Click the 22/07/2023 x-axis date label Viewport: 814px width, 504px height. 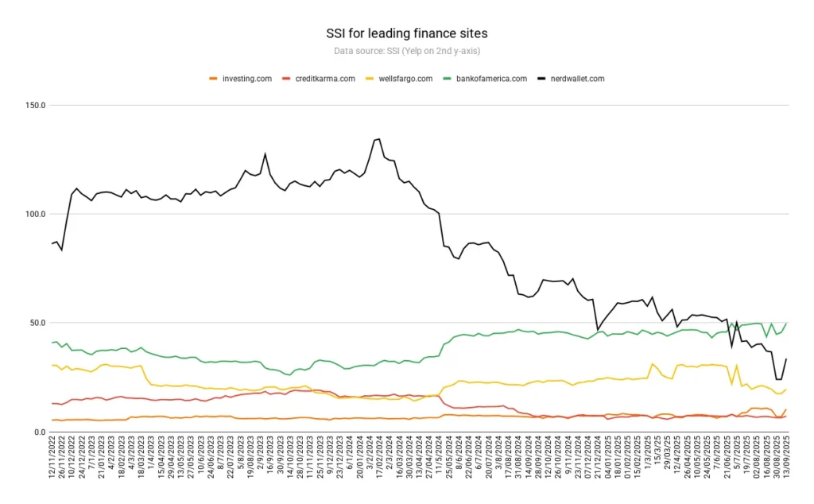[231, 457]
